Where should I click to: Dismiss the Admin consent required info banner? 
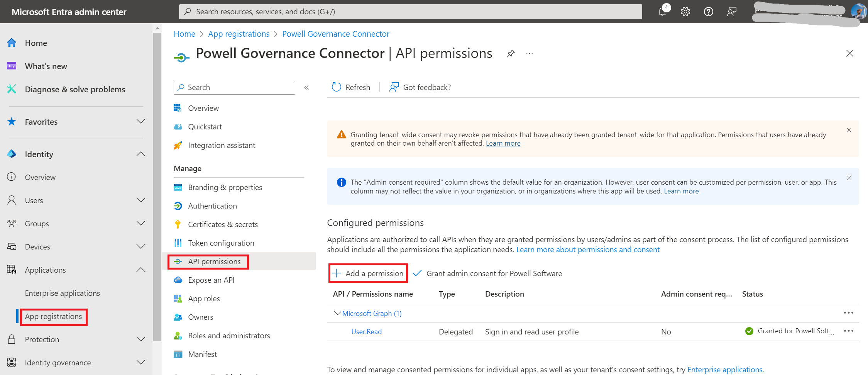849,178
